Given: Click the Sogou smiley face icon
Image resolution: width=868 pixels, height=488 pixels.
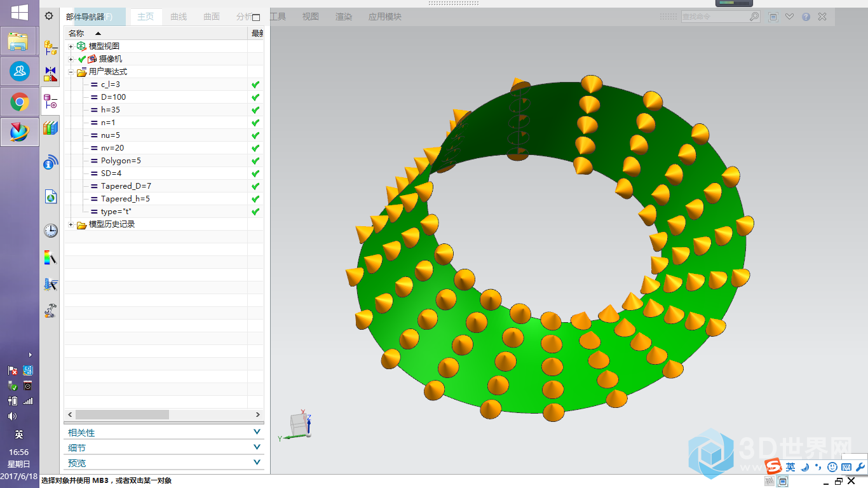Looking at the screenshot, I should [x=832, y=467].
